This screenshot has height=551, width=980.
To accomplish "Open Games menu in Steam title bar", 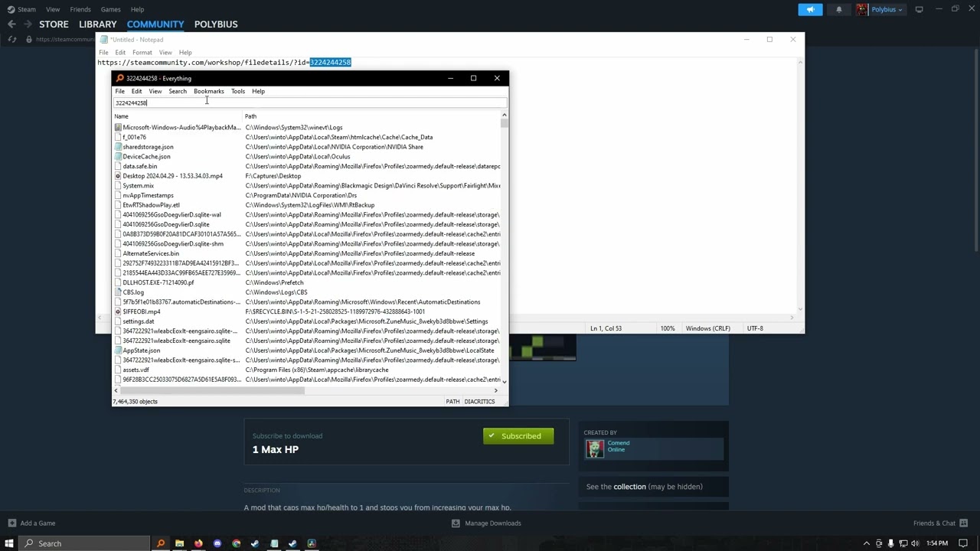I will tap(111, 9).
